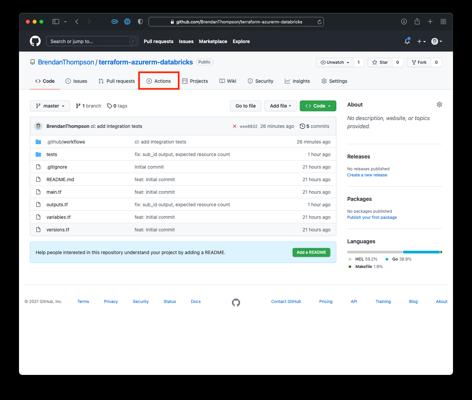Switch to the repository Pull requests tab

coord(116,81)
